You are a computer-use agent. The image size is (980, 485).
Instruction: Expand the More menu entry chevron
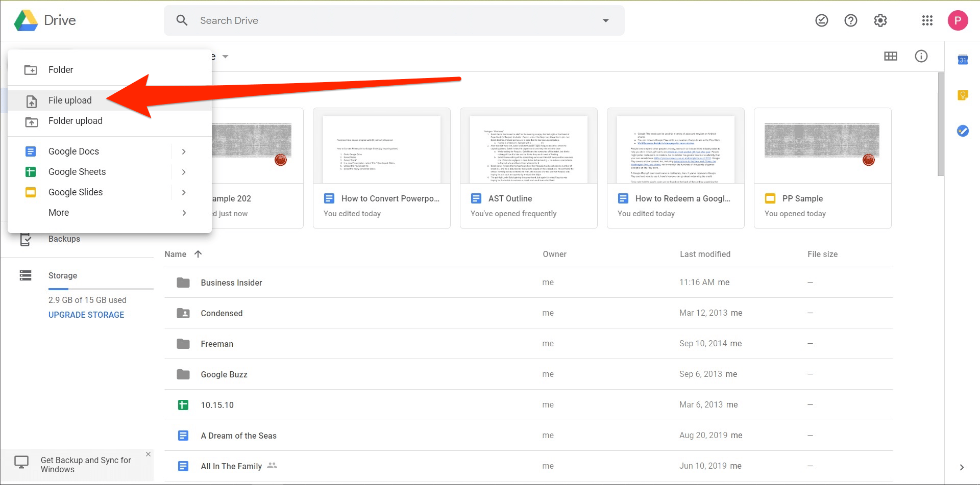pyautogui.click(x=184, y=213)
